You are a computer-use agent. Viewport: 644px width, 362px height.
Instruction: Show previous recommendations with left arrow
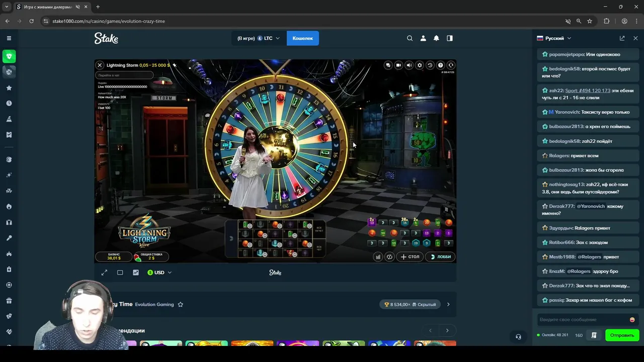[x=430, y=330]
